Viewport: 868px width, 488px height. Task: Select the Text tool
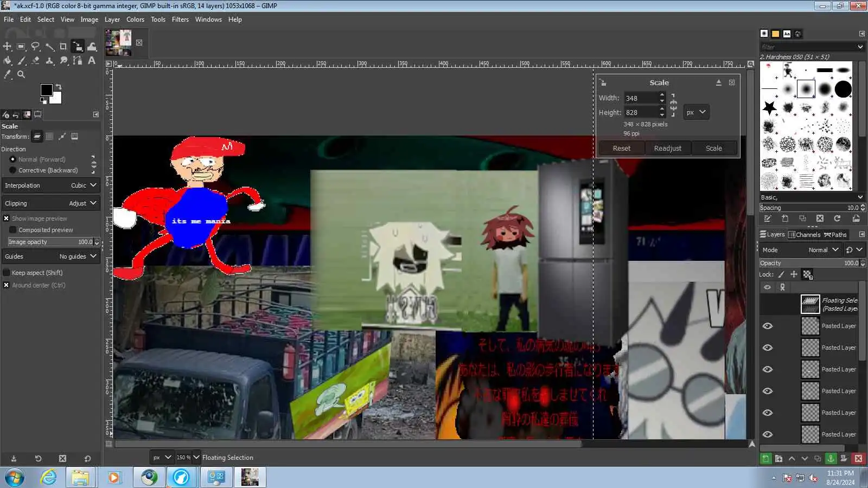92,61
